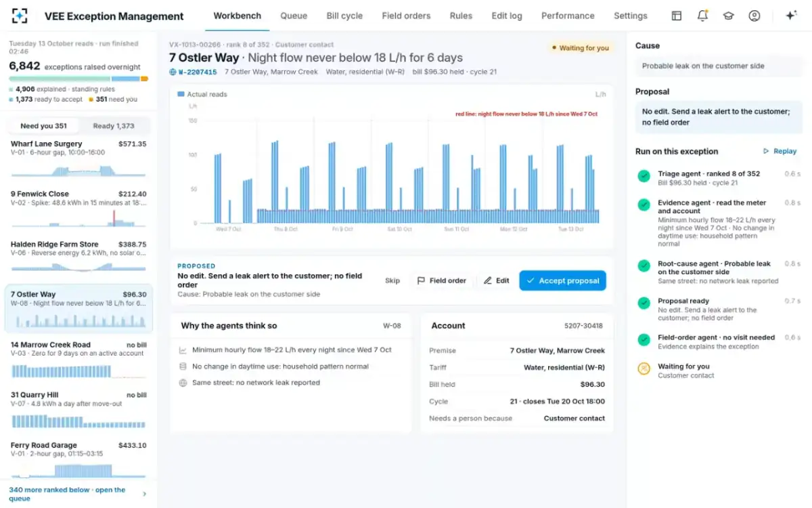
Task: Open the notifications bell
Action: tap(702, 16)
